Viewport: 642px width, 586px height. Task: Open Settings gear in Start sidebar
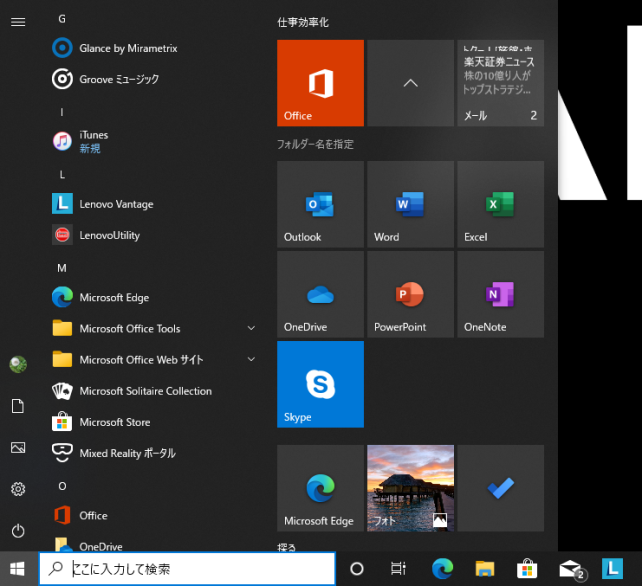pos(18,489)
